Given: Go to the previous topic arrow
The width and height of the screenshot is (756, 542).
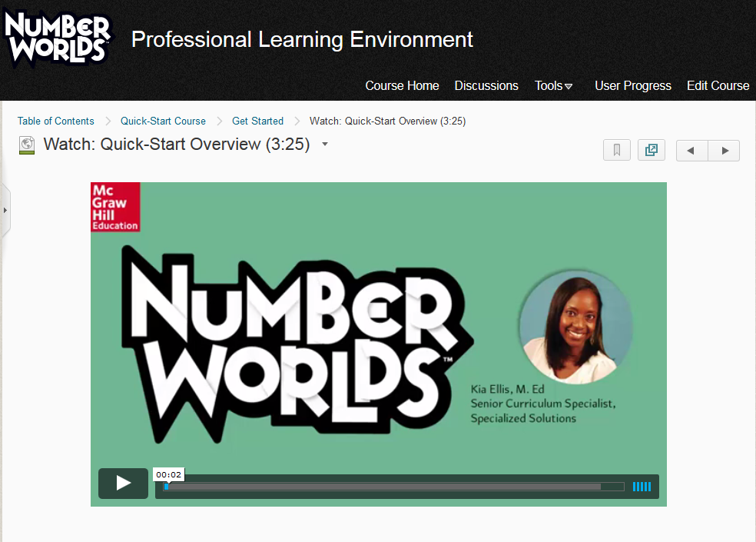Looking at the screenshot, I should (691, 151).
